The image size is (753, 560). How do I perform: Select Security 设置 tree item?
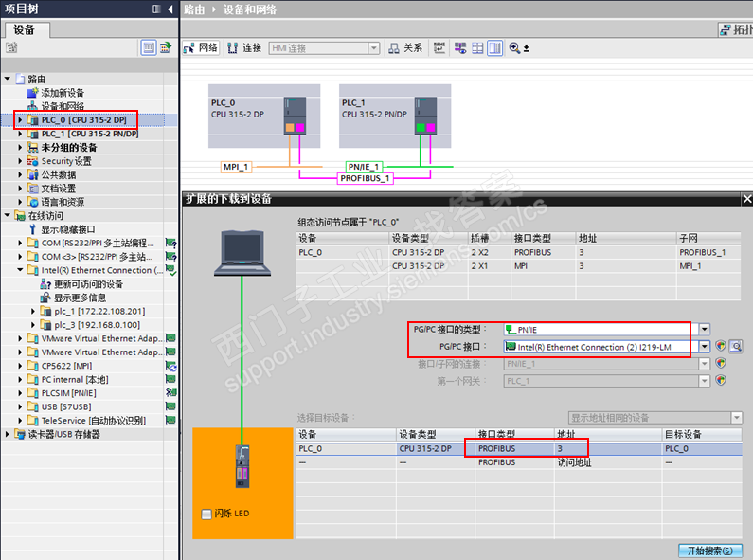[66, 161]
